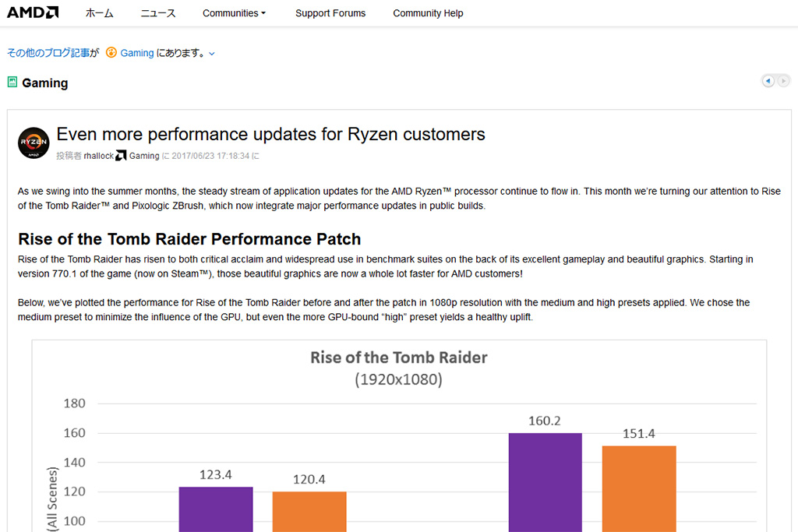Expand the chevron after にあります。
Image resolution: width=798 pixels, height=532 pixels.
(x=212, y=54)
